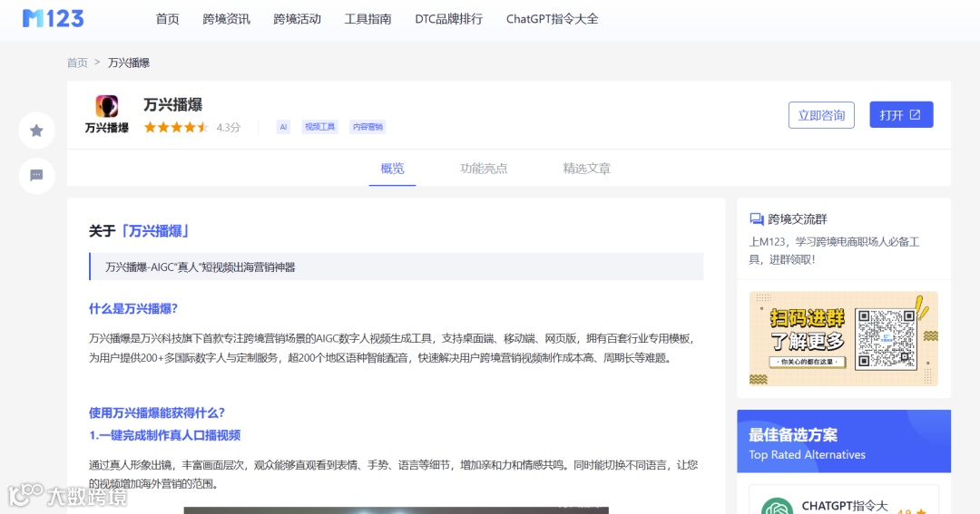Viewport: 980px width, 514px height.
Task: Click the 万兴播爆 product title
Action: [x=173, y=104]
